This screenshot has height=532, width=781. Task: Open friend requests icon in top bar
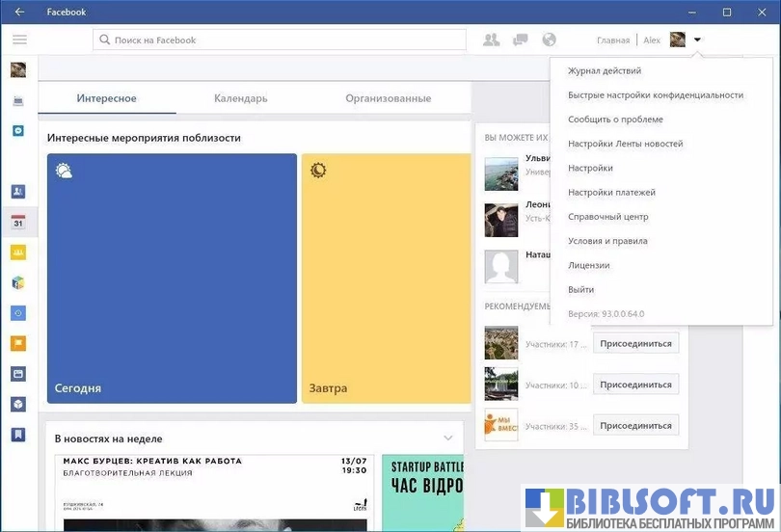[492, 40]
